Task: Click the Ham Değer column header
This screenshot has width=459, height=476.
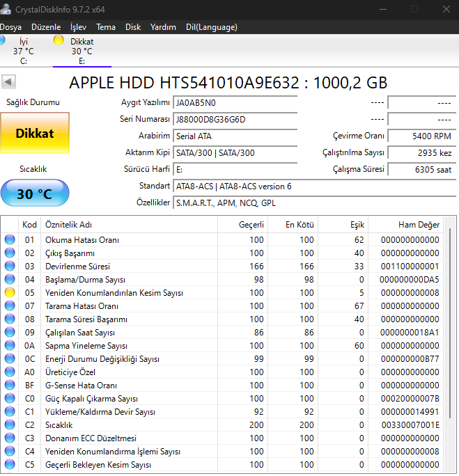Action: (x=405, y=225)
